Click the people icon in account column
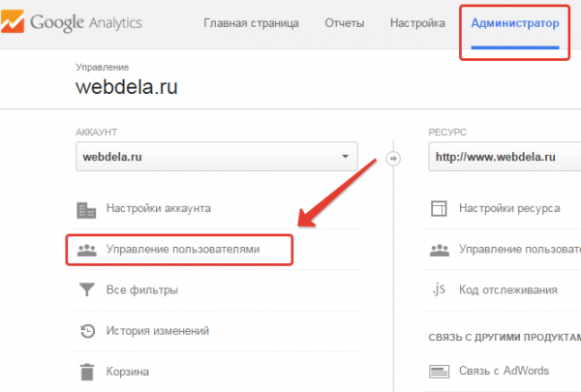The image size is (581, 392). [x=87, y=251]
